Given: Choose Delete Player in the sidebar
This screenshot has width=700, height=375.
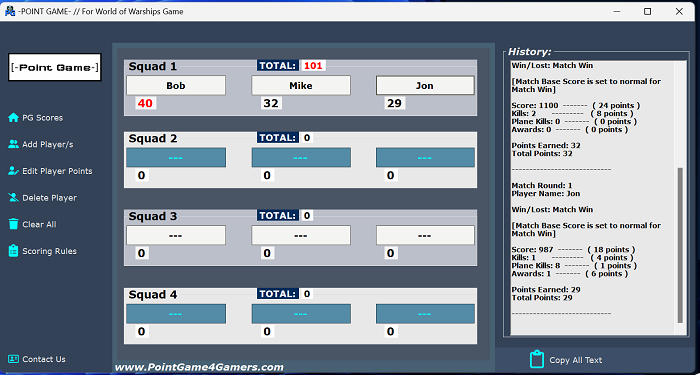Looking at the screenshot, I should [x=50, y=198].
